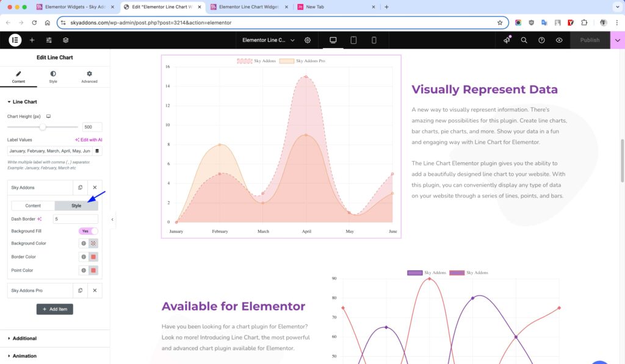Open the Border Color swatch
The image size is (625, 364).
pyautogui.click(x=93, y=257)
